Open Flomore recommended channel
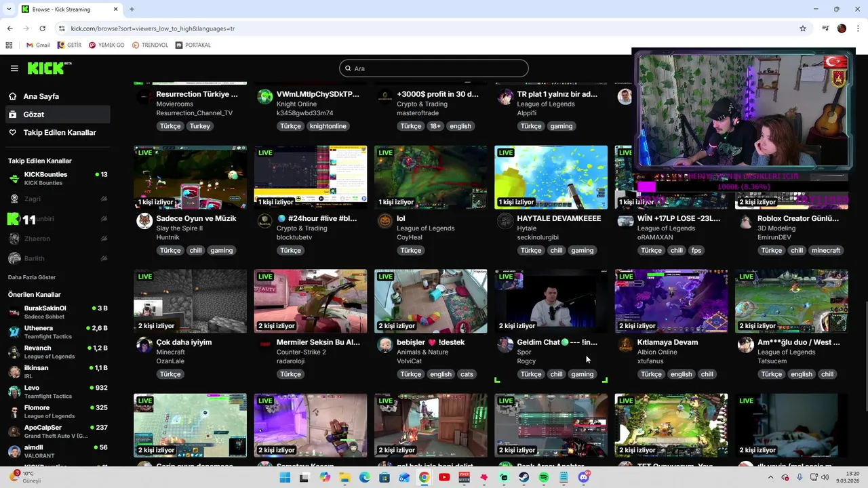Viewport: 868px width, 488px height. [x=58, y=411]
